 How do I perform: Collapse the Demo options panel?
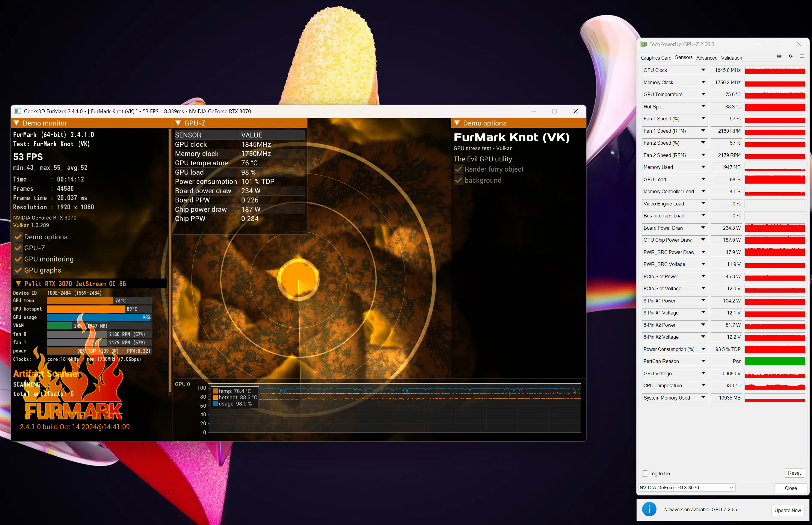click(x=457, y=123)
